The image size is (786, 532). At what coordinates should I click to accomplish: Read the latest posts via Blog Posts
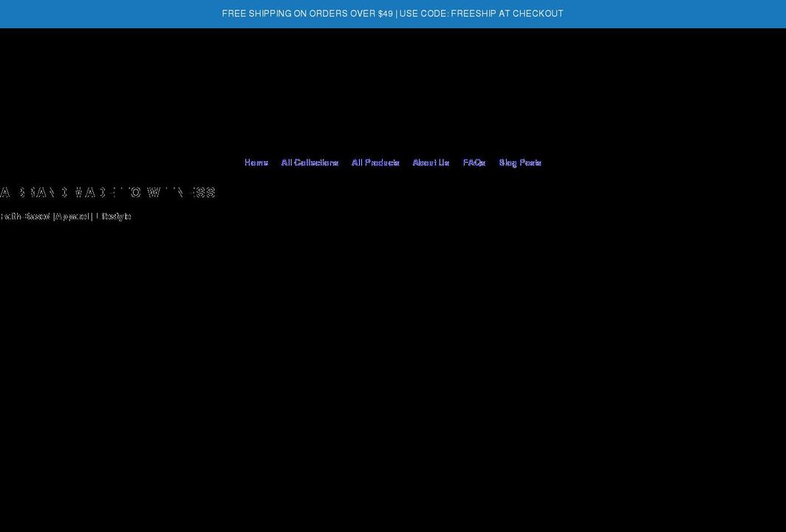tap(520, 163)
